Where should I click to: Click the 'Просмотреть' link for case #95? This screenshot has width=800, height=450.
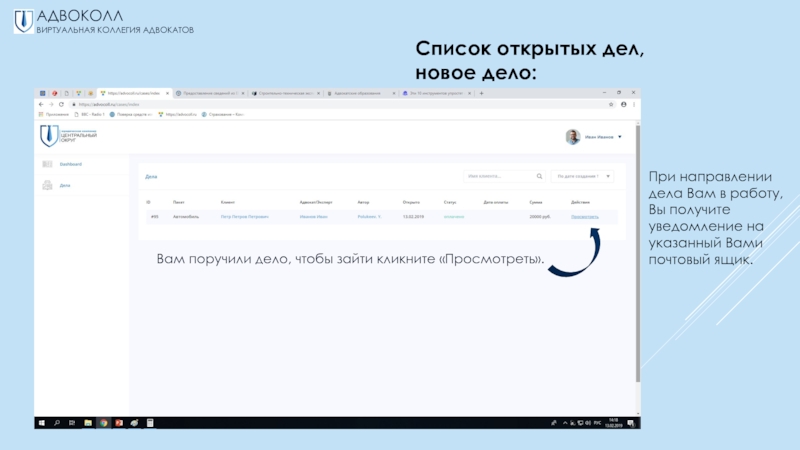click(585, 216)
